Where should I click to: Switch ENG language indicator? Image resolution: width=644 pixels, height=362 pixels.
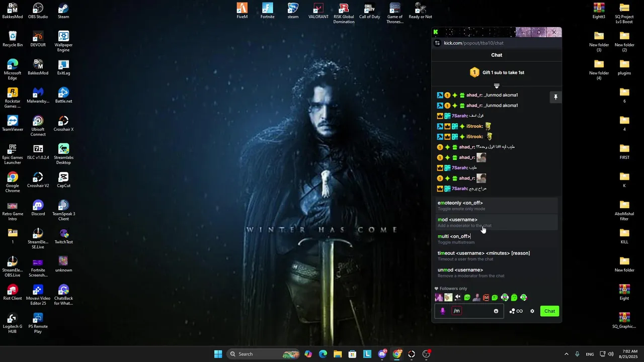pos(590,354)
